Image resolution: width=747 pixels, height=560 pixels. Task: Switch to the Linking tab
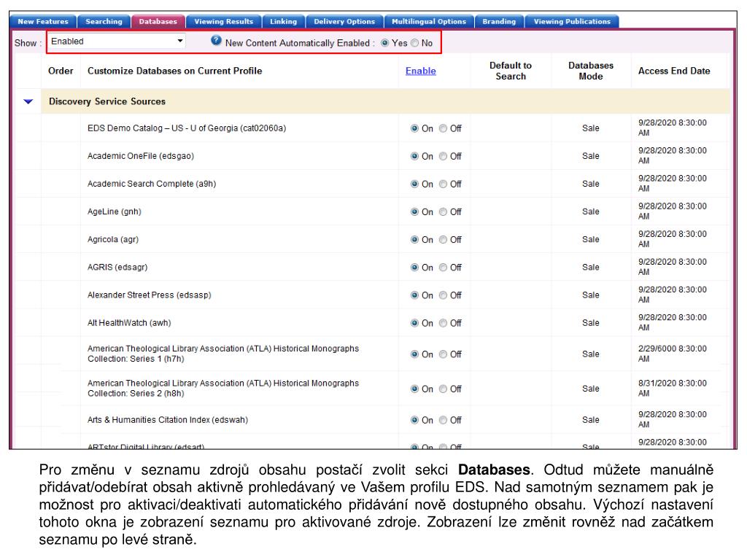(284, 21)
